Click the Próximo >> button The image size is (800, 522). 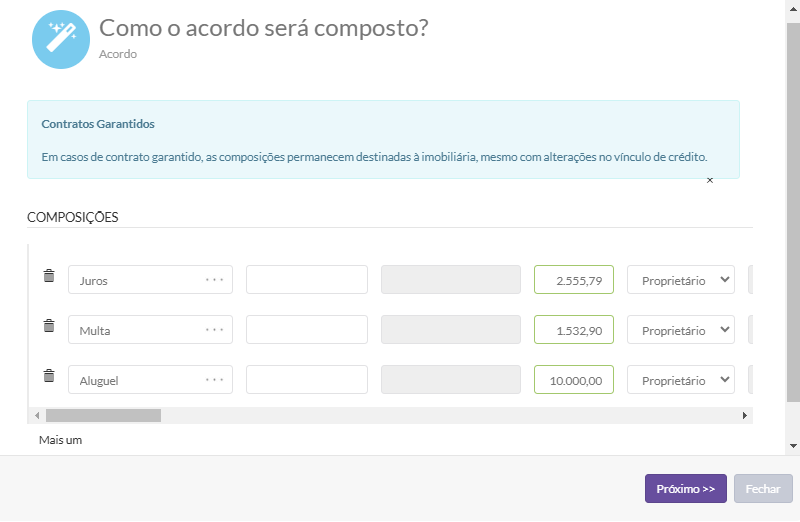click(685, 489)
